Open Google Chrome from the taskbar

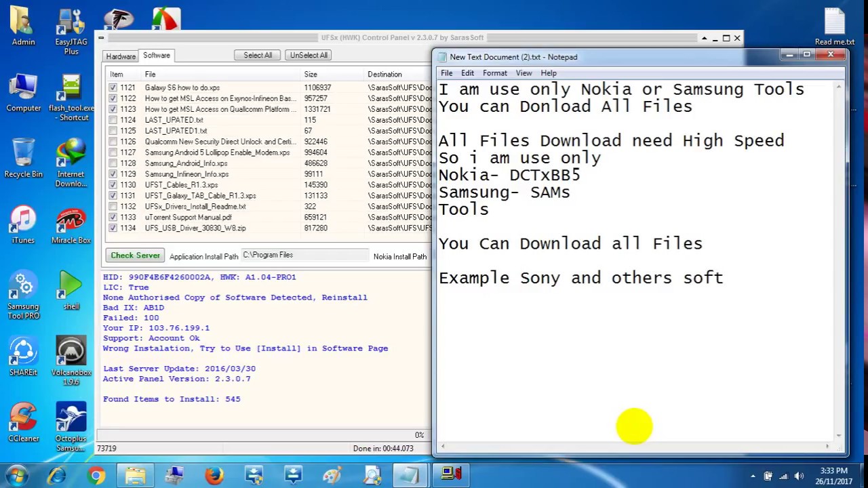96,476
